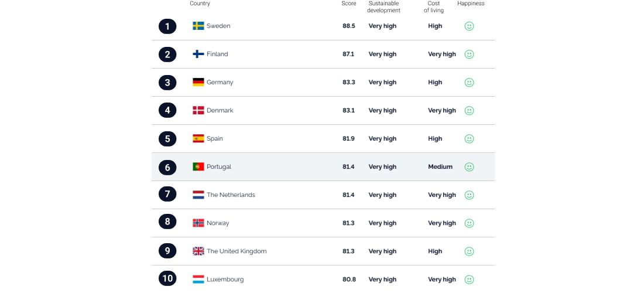Viewport: 644px width, 293px height.
Task: Click the Finland flag icon
Action: click(x=198, y=54)
